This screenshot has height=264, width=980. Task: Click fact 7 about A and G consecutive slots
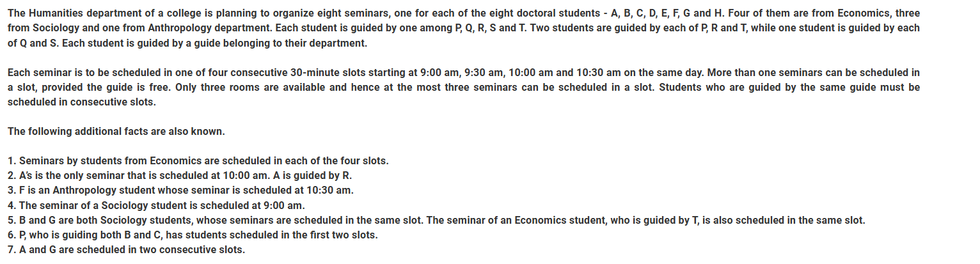(x=126, y=249)
